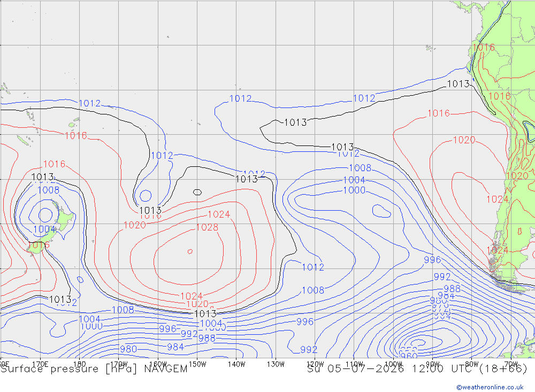Click the '80W' longitude label

[472, 364]
